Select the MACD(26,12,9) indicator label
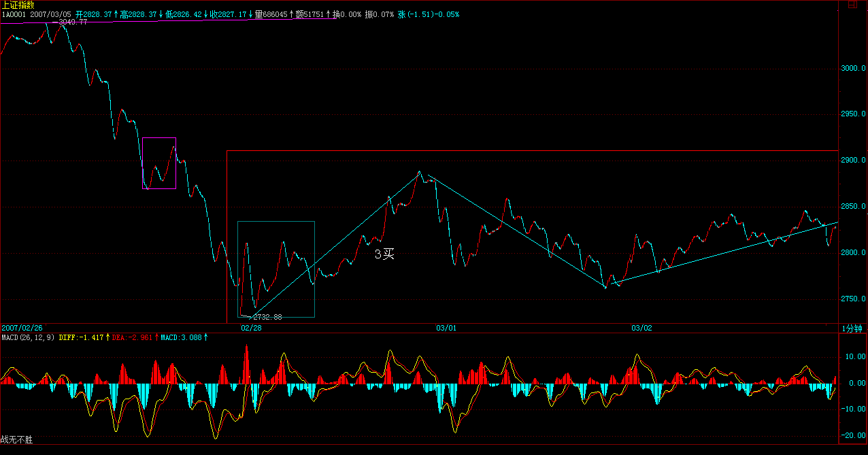 tap(29, 337)
